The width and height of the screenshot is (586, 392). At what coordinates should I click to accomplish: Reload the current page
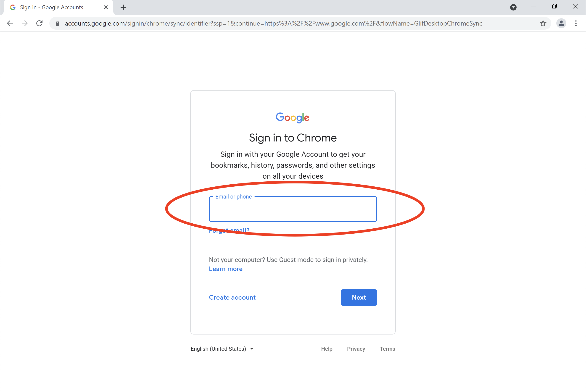[39, 23]
